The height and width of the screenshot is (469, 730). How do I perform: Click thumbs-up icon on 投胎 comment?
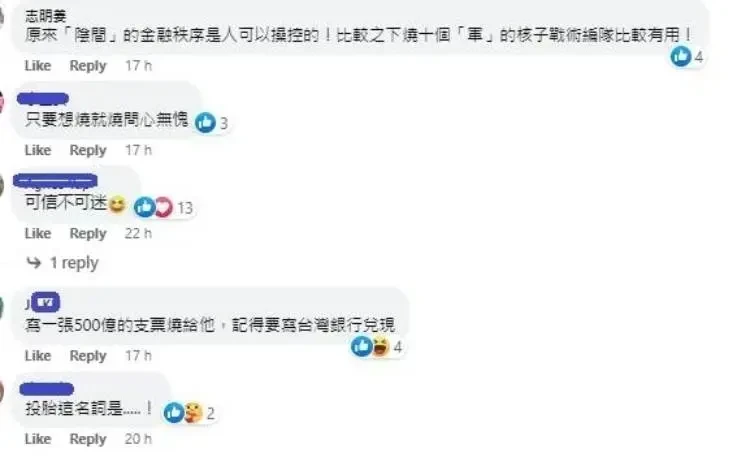[x=174, y=413]
